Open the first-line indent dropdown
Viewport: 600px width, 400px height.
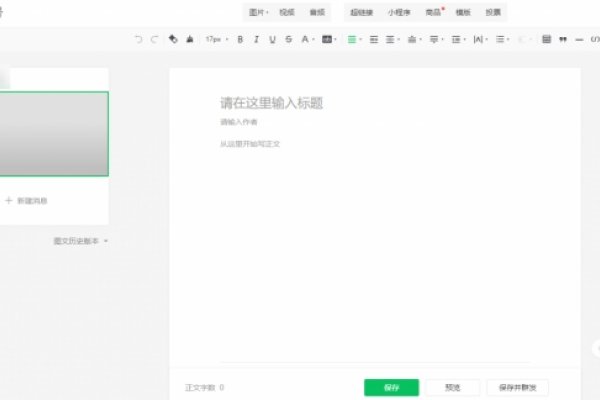[x=392, y=39]
